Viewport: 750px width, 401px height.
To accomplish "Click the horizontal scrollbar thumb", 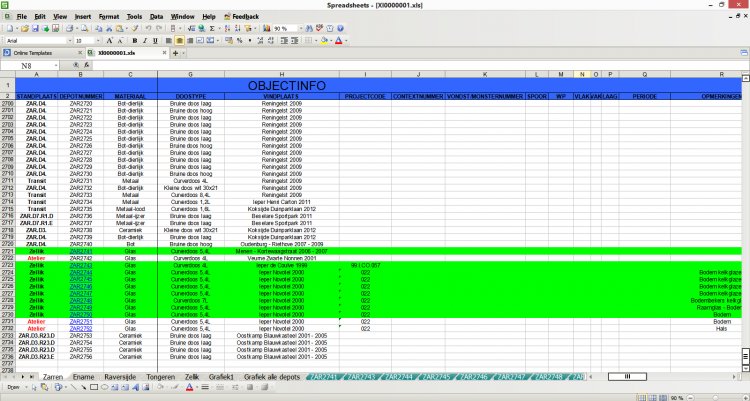I will (x=627, y=377).
